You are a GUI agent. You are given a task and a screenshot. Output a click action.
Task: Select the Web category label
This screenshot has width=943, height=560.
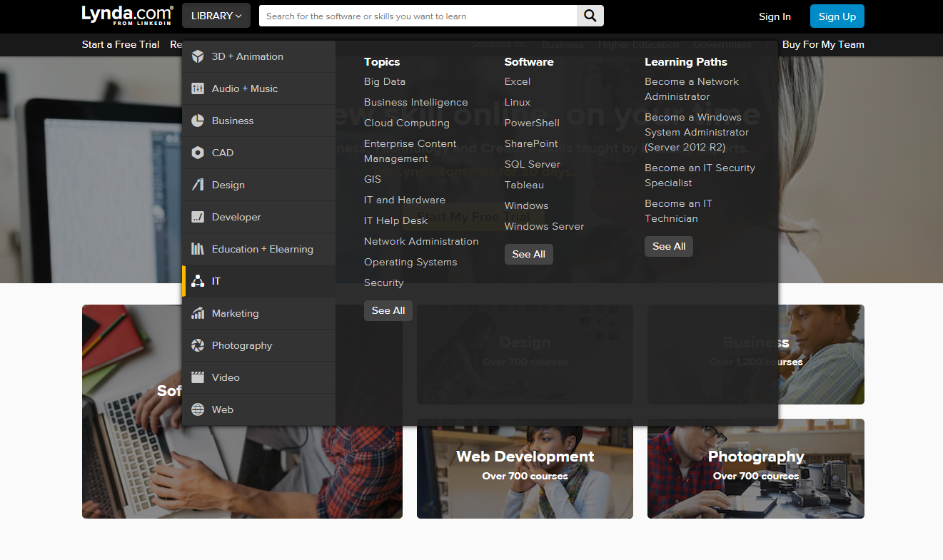223,409
